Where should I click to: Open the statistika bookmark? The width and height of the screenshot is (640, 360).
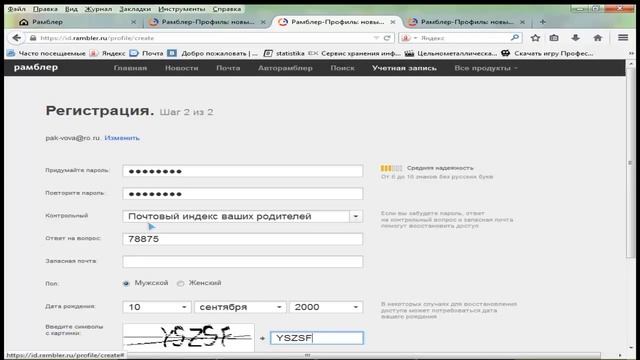tap(284, 53)
